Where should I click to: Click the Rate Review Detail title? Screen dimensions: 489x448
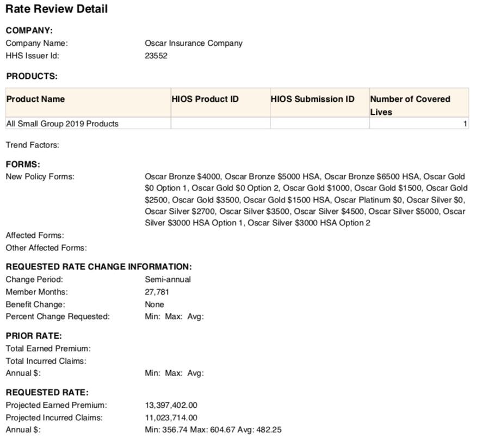pyautogui.click(x=57, y=9)
